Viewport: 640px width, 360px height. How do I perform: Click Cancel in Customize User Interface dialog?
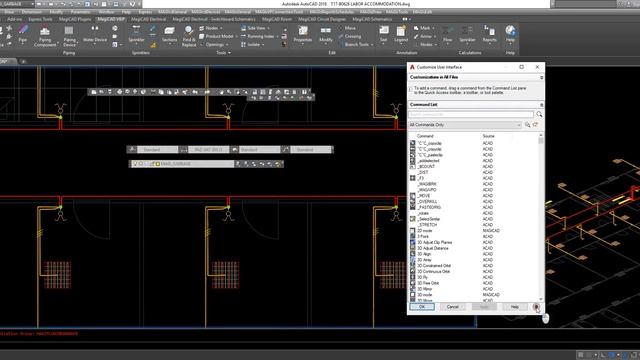tap(453, 307)
